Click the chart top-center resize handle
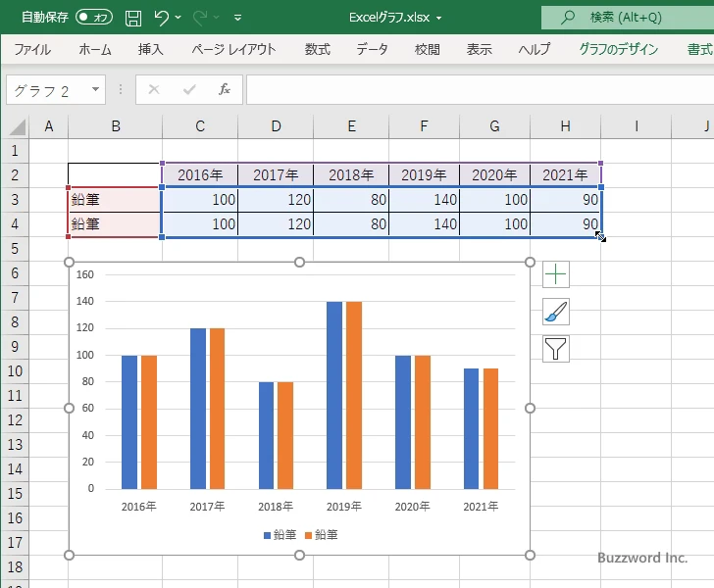 tap(300, 262)
